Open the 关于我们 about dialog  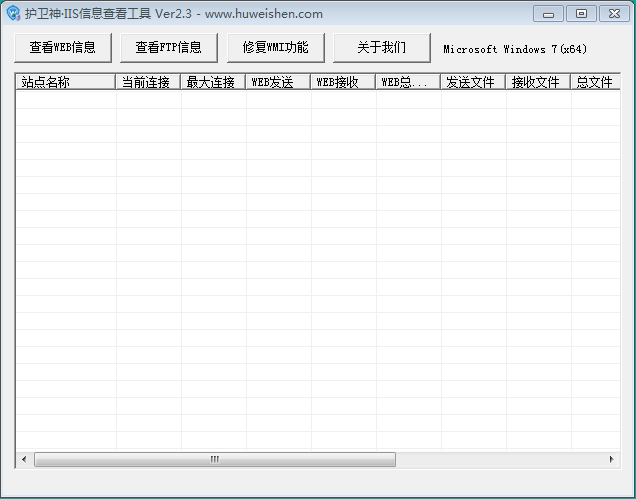(381, 48)
